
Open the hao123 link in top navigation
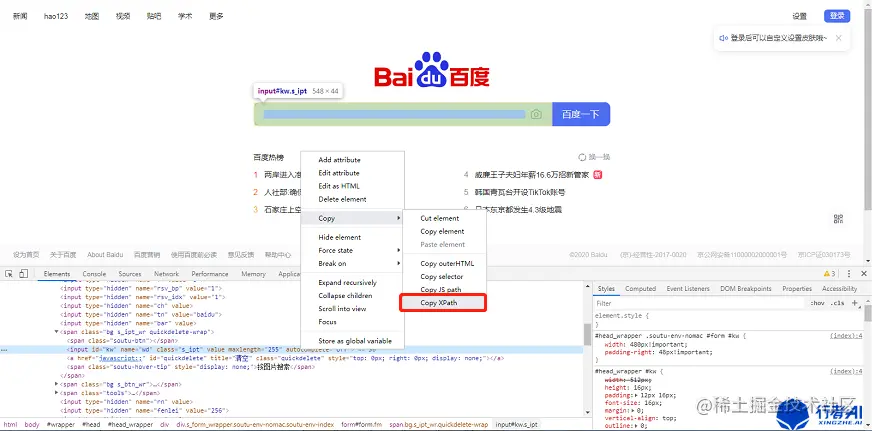coord(56,16)
